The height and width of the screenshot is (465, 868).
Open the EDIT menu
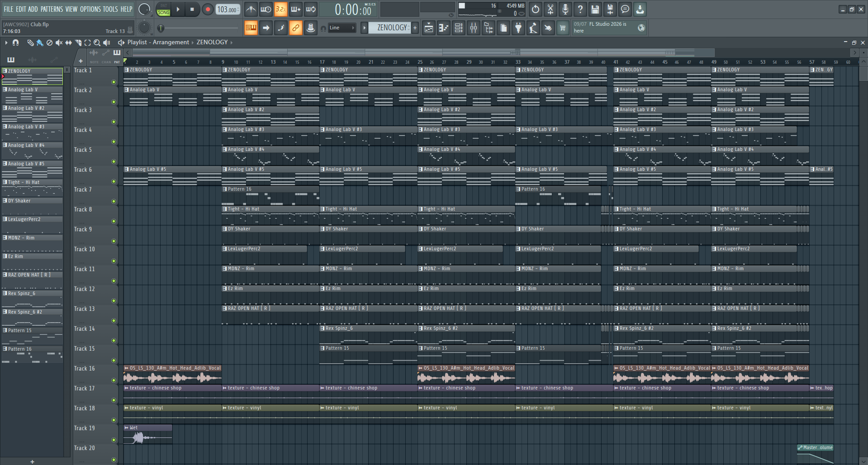pyautogui.click(x=21, y=9)
